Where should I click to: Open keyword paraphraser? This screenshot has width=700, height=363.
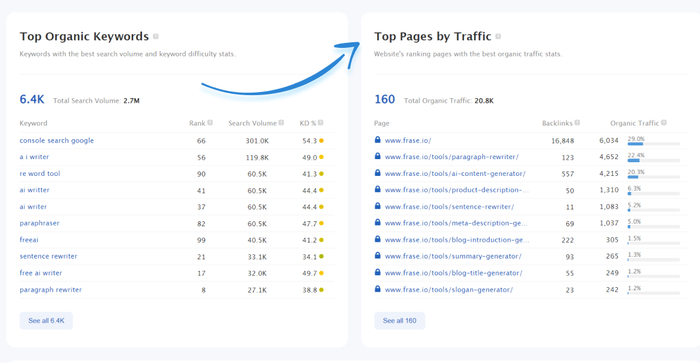[x=39, y=223]
